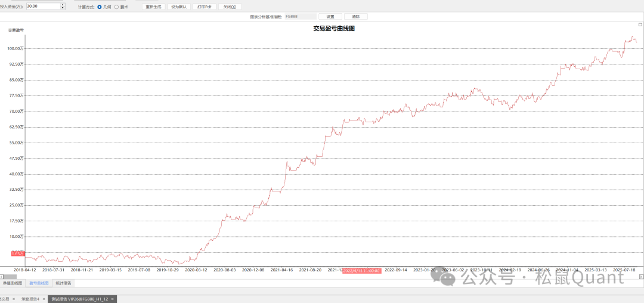
Task: Close the 测试报告 VIP26@FG888_H1_12 tab
Action: tap(112, 299)
